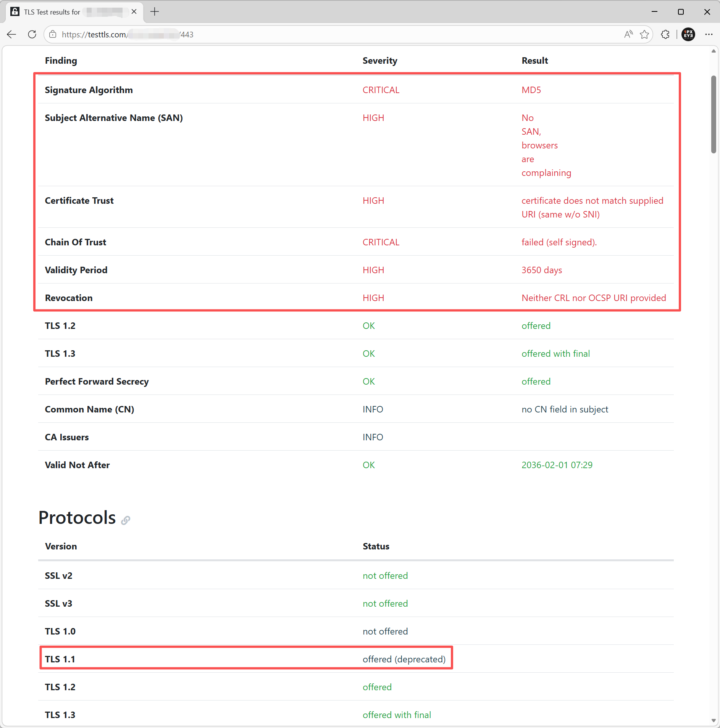Add this page to favorites star
The width and height of the screenshot is (720, 728).
[x=644, y=34]
